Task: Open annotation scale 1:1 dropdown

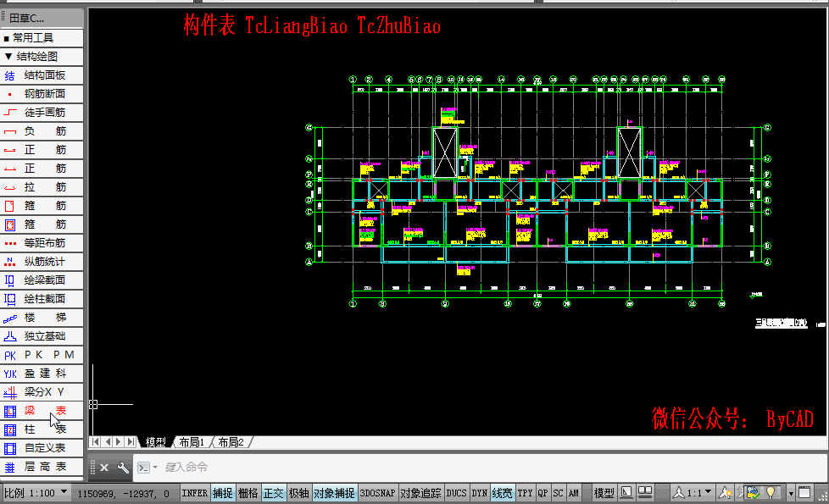Action: 693,493
